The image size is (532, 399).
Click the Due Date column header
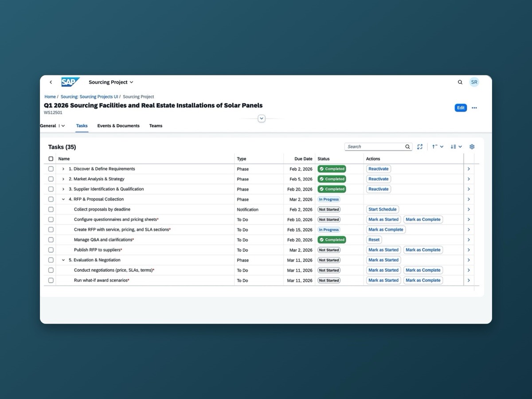pos(303,159)
